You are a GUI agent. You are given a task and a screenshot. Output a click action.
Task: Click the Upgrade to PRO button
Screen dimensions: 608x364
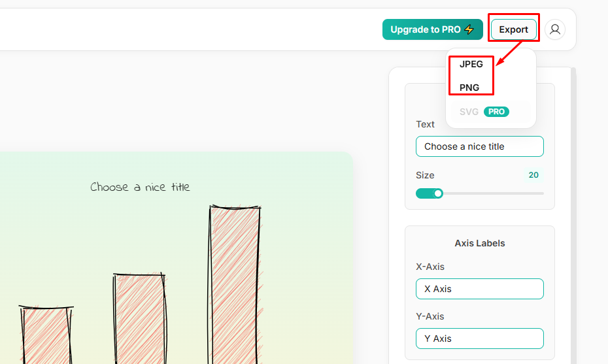coord(432,29)
